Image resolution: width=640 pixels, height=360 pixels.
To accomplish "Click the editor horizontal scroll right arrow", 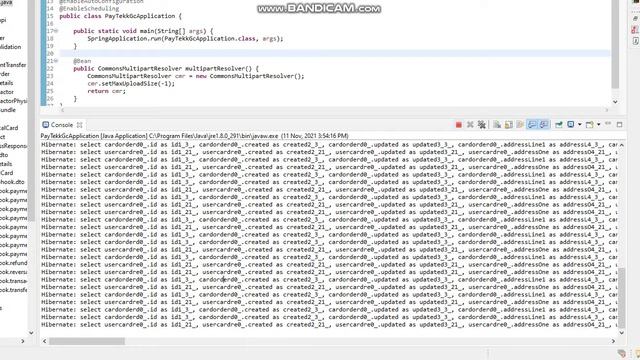I will 607,110.
